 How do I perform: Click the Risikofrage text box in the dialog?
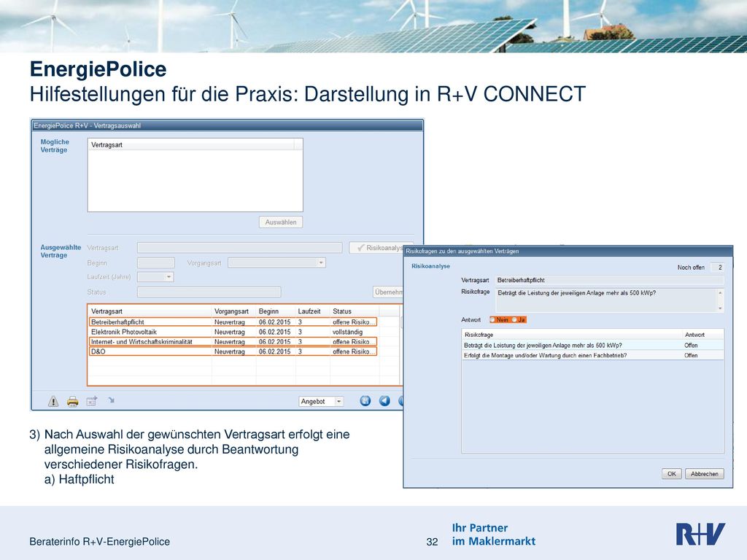tap(610, 300)
